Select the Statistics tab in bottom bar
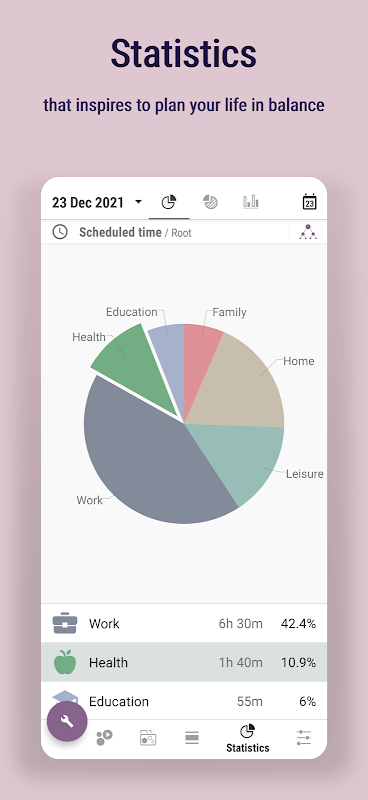The height and width of the screenshot is (800, 368). (248, 738)
